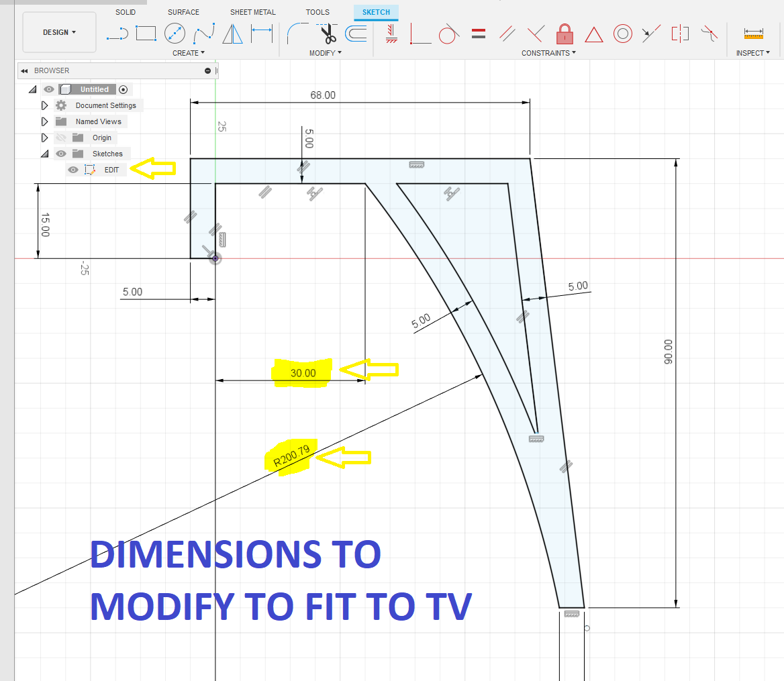This screenshot has height=681, width=784.
Task: Switch to the SKETCH tab
Action: (x=376, y=12)
